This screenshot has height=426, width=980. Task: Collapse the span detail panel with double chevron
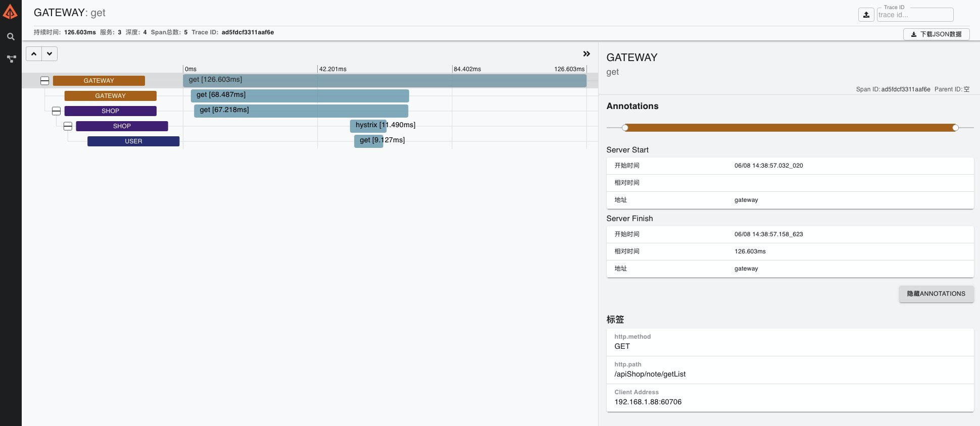[586, 54]
